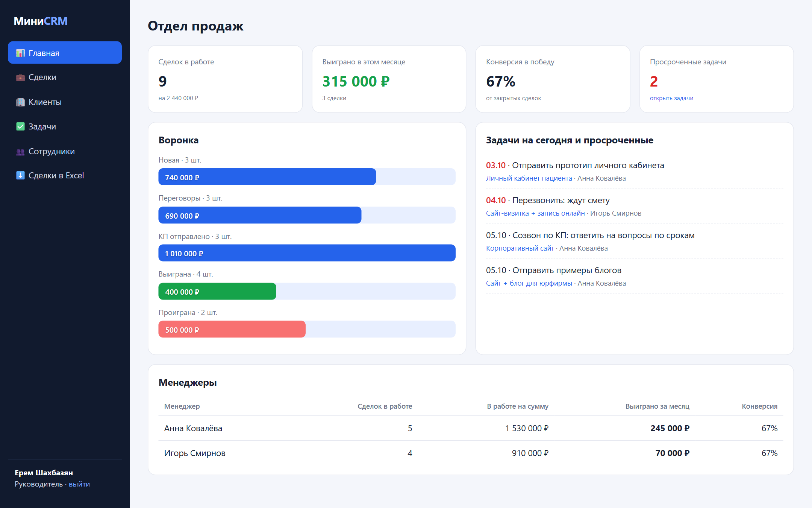Open the Корпоративный сайт deal link
Viewport: 812px width, 508px height.
pyautogui.click(x=520, y=248)
